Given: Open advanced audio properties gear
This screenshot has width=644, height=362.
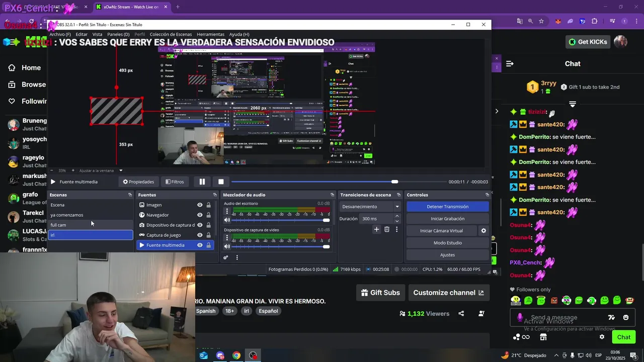Looking at the screenshot, I should coord(226,257).
